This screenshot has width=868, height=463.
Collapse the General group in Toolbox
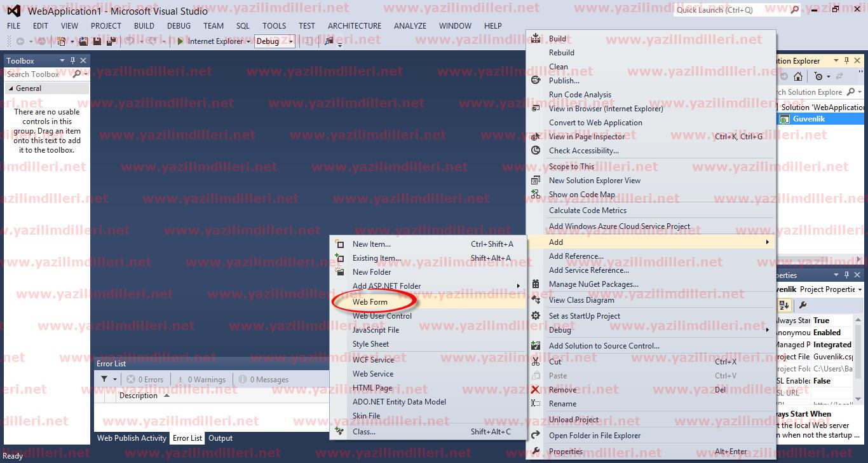10,88
